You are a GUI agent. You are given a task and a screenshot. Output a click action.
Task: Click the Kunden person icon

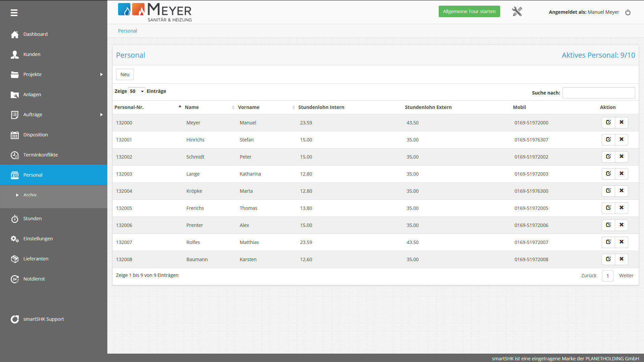14,54
